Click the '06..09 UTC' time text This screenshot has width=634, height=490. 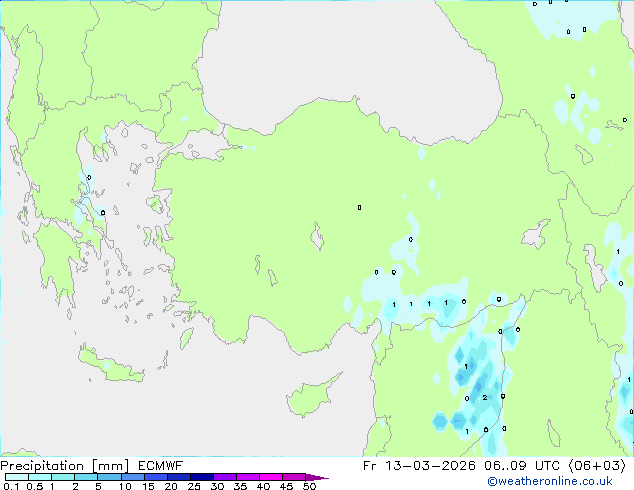[x=522, y=466]
